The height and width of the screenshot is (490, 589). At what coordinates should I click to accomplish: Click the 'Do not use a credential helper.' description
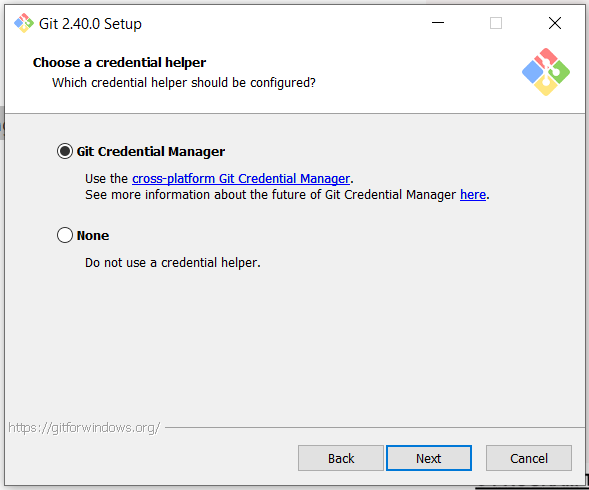pyautogui.click(x=173, y=263)
